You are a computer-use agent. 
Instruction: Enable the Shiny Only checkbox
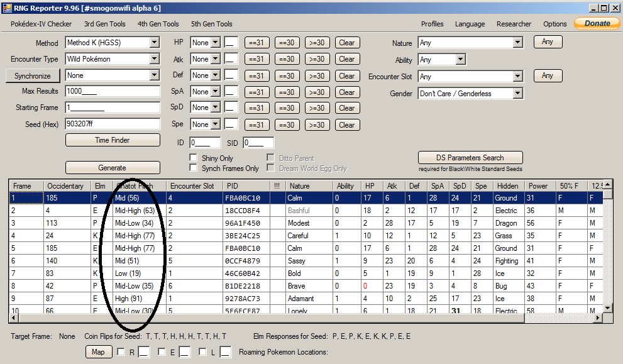pos(194,158)
